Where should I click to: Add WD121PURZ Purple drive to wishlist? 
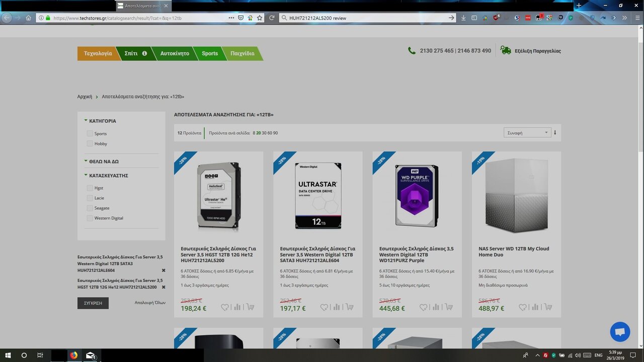click(x=424, y=307)
